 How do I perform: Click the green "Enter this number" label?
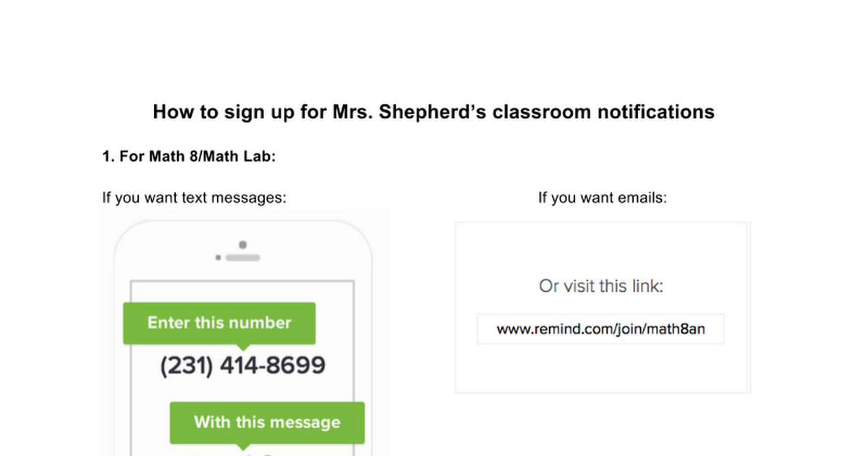pyautogui.click(x=219, y=323)
